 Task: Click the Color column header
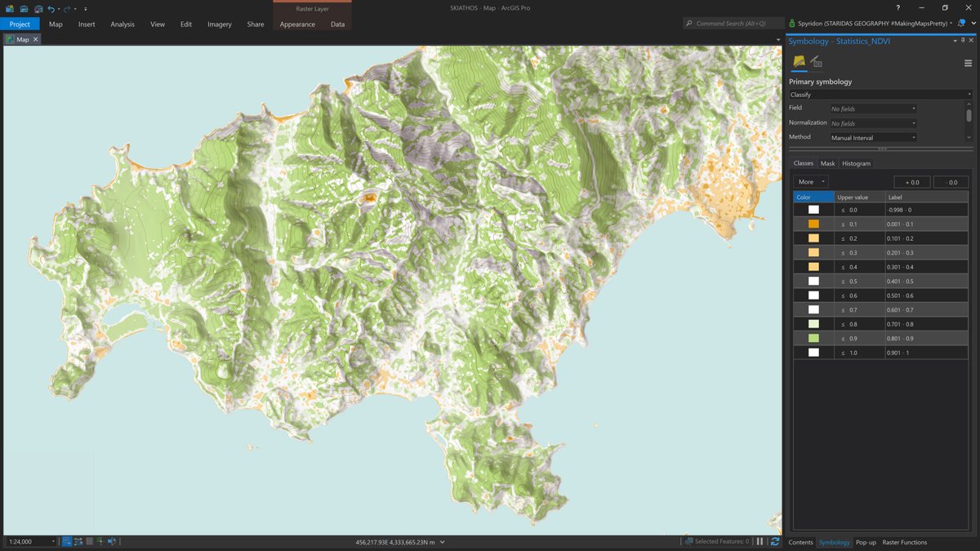[x=813, y=197]
